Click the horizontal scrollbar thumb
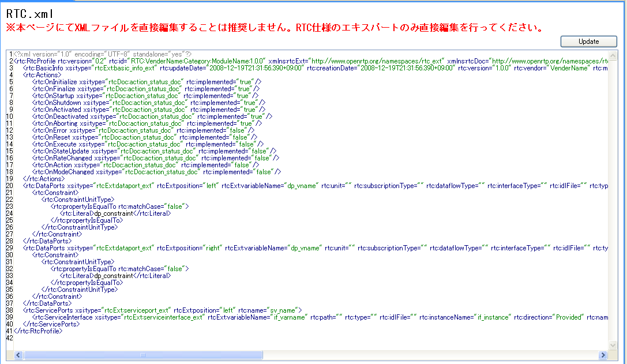 pyautogui.click(x=143, y=355)
